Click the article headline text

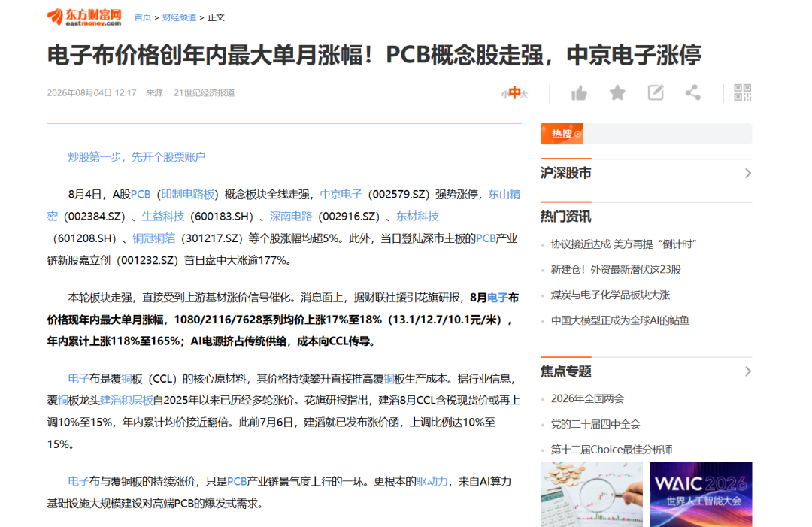(x=374, y=56)
